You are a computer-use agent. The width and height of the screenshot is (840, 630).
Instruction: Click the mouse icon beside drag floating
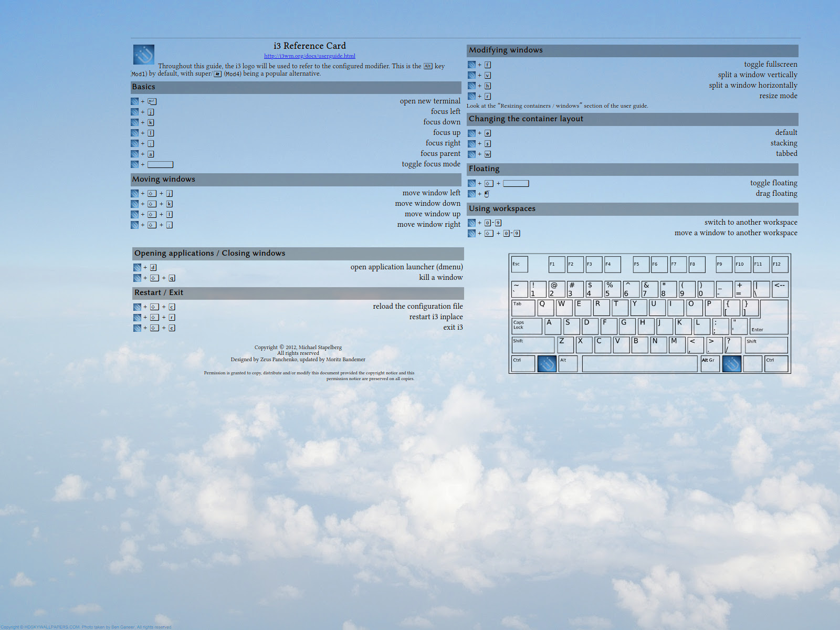[487, 194]
